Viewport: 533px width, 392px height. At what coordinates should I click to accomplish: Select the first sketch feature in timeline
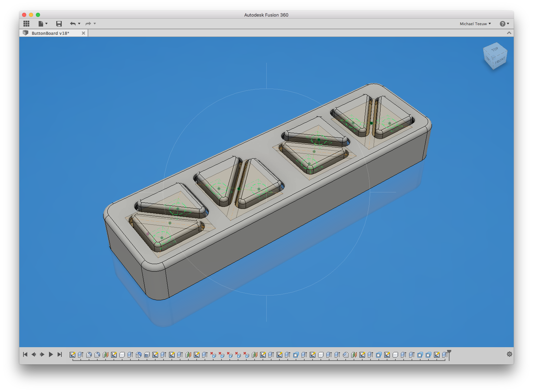click(72, 354)
